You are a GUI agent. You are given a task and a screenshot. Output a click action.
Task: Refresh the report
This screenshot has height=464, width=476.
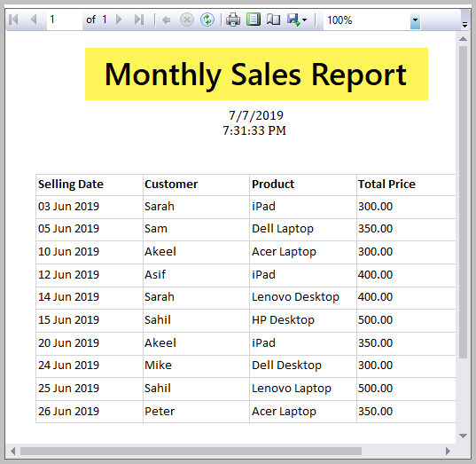(x=207, y=20)
